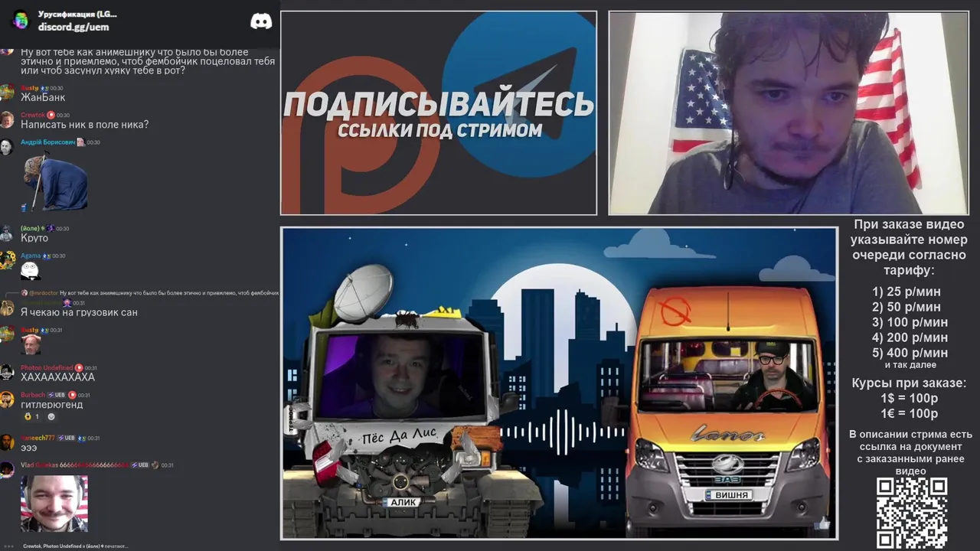Click the avatar of (йоле)
This screenshot has width=980, height=551.
tap(7, 233)
